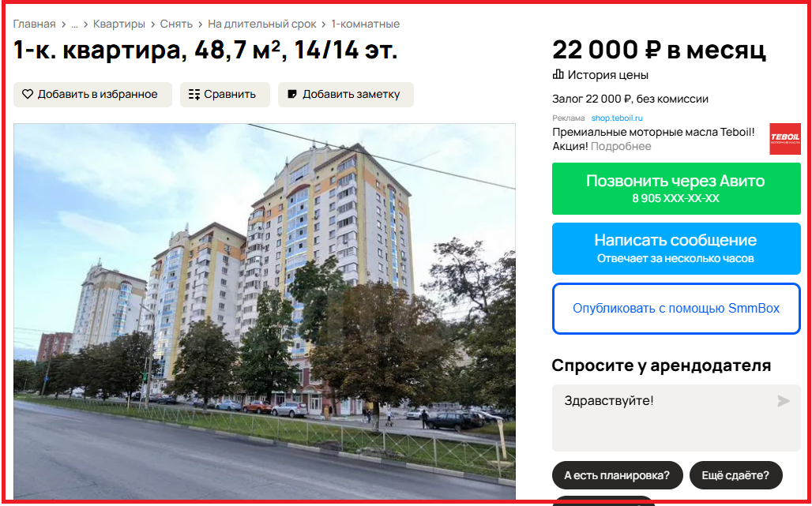Click the Teboil ad logo
Screen dimensions: 812x506
point(785,139)
